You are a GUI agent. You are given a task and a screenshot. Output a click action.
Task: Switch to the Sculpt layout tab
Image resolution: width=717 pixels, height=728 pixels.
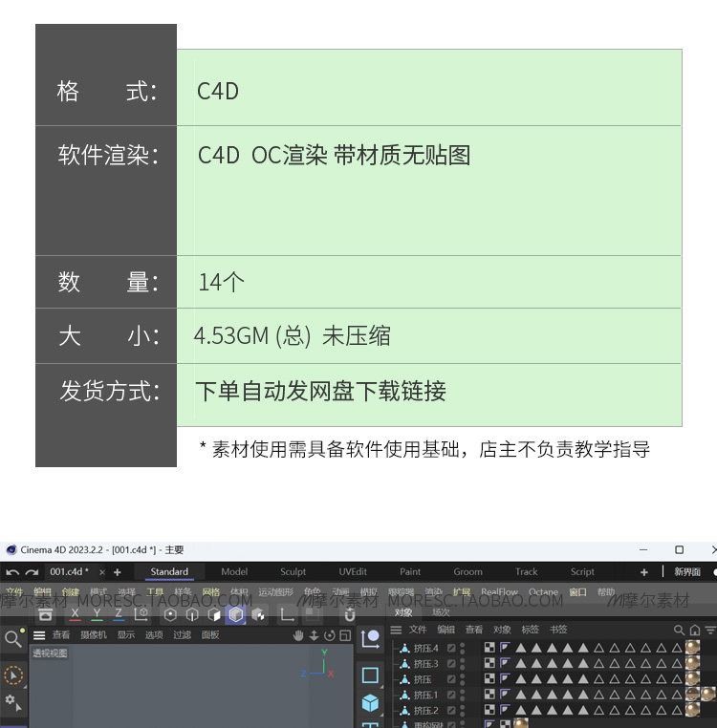click(293, 572)
